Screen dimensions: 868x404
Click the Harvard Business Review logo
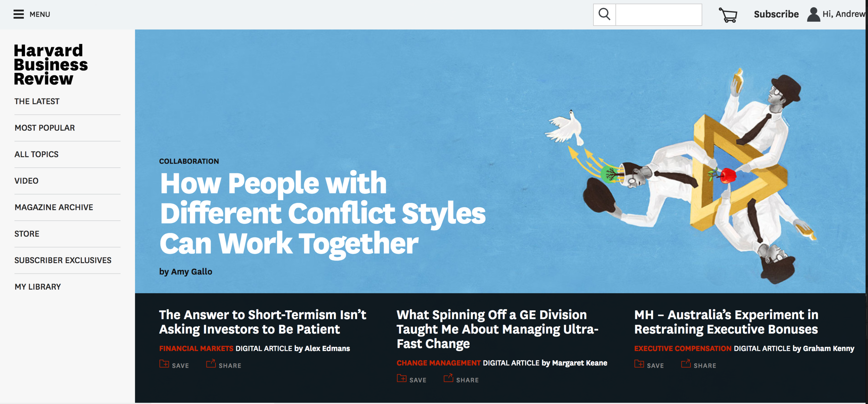click(51, 65)
